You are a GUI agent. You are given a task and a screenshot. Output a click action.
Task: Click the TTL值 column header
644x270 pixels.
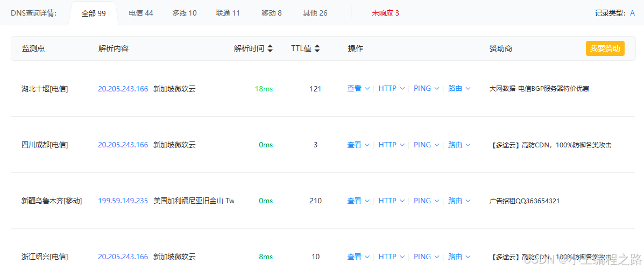click(x=301, y=48)
